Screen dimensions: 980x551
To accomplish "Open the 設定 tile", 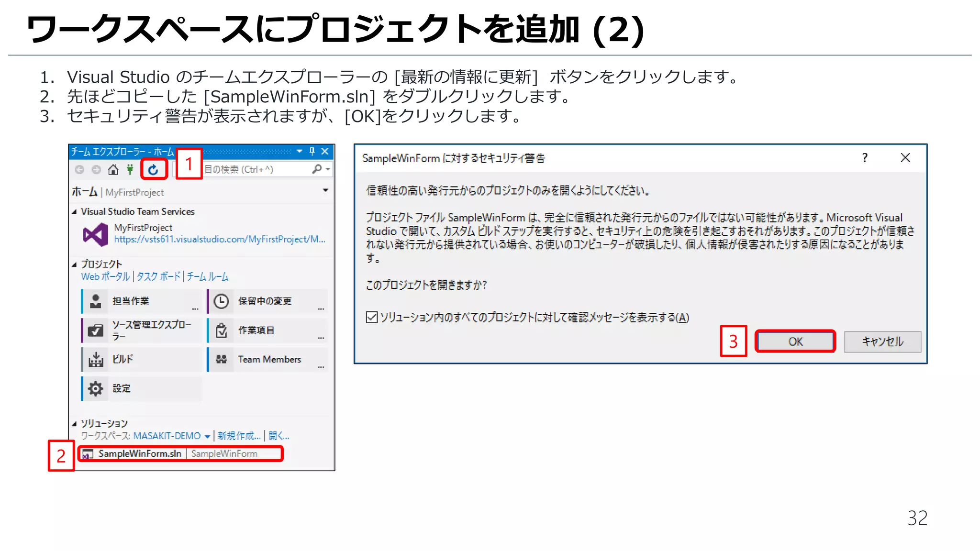I will (x=142, y=389).
